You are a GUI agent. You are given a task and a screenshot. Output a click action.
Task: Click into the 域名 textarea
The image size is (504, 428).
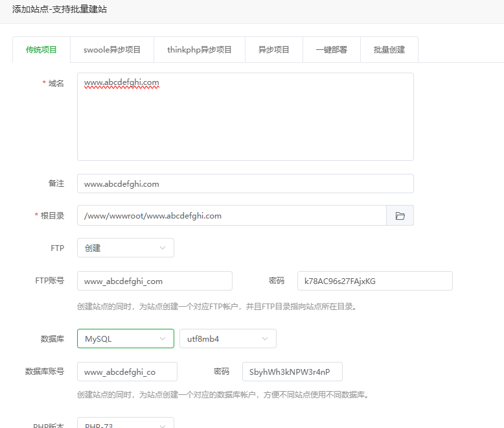[x=246, y=117]
